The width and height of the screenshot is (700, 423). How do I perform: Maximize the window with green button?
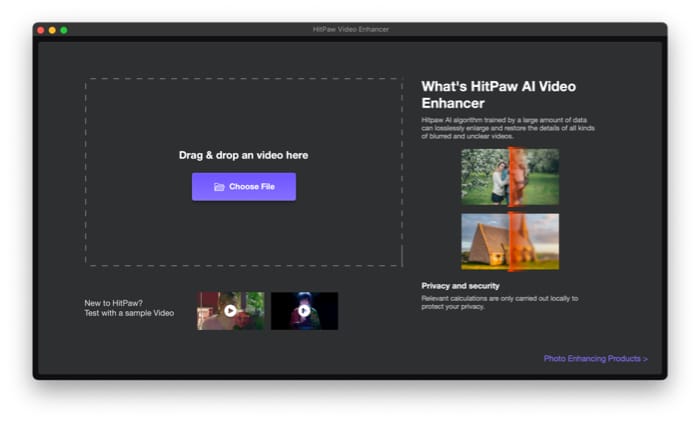pyautogui.click(x=64, y=30)
